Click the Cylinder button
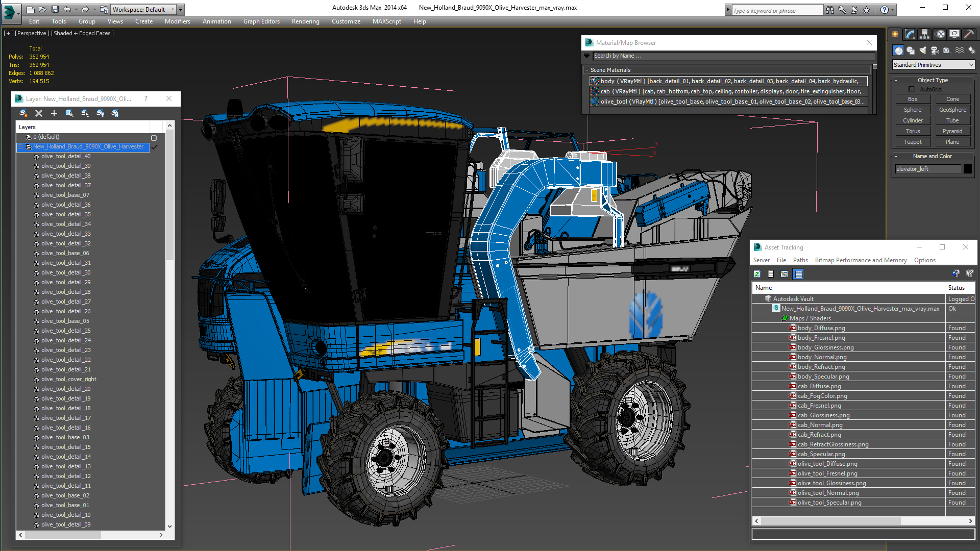 click(x=913, y=120)
